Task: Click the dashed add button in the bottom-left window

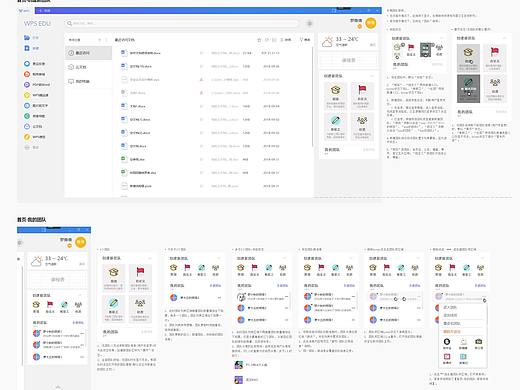Action: [57, 279]
